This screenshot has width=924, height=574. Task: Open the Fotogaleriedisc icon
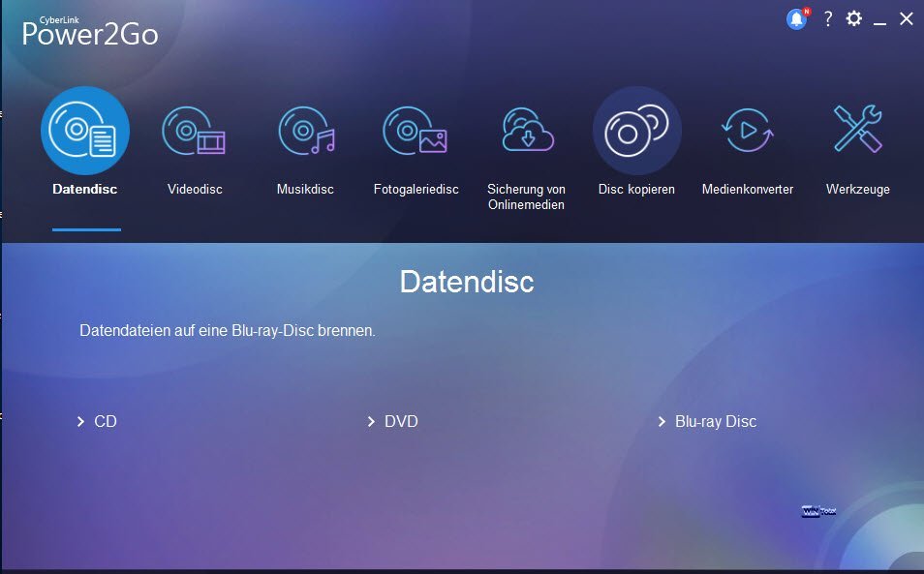[x=415, y=131]
